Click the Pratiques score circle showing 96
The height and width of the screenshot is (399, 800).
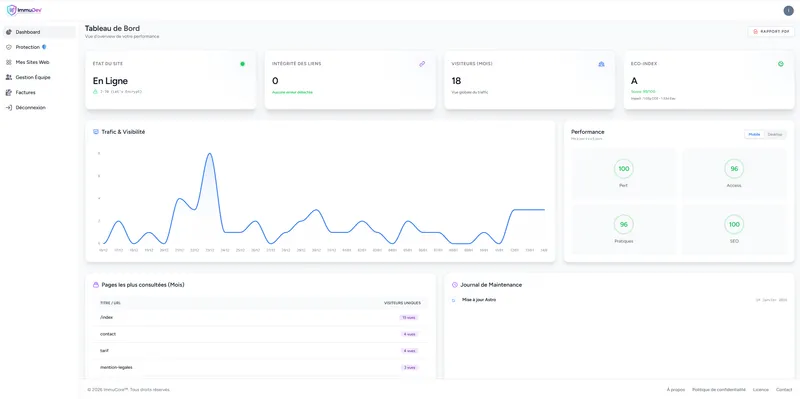tap(623, 225)
